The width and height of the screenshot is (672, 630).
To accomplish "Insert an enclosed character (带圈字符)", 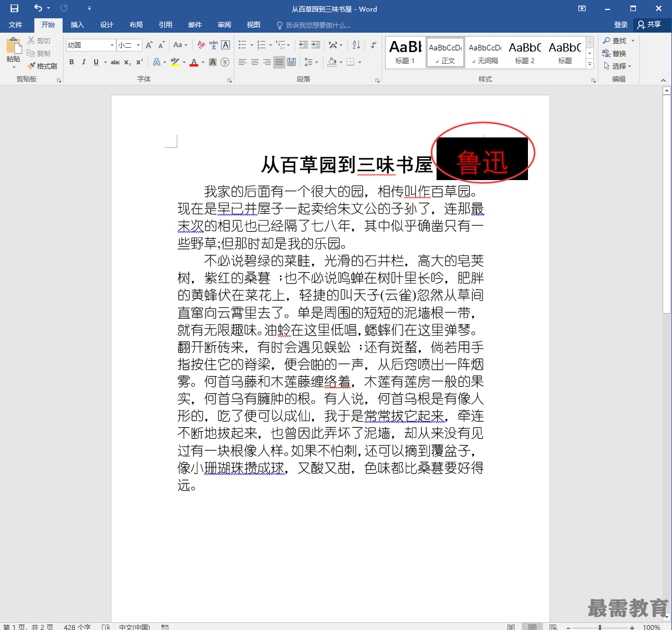I will pyautogui.click(x=225, y=62).
